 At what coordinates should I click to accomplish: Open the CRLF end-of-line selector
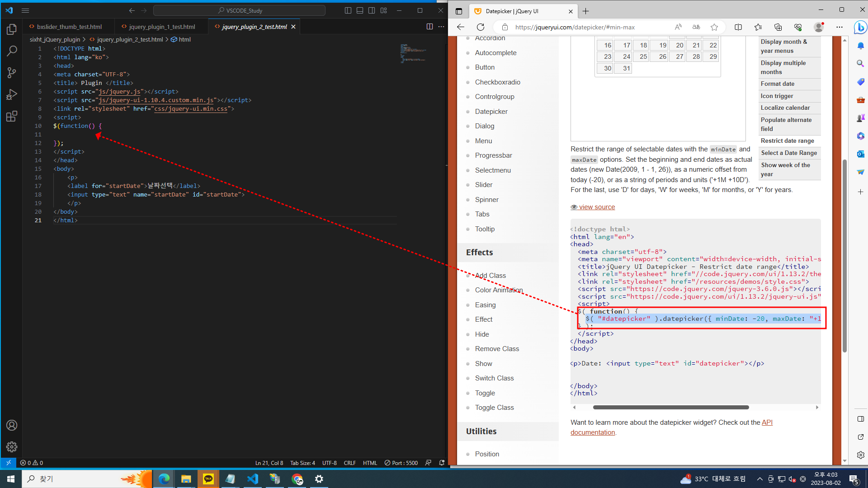pyautogui.click(x=349, y=463)
